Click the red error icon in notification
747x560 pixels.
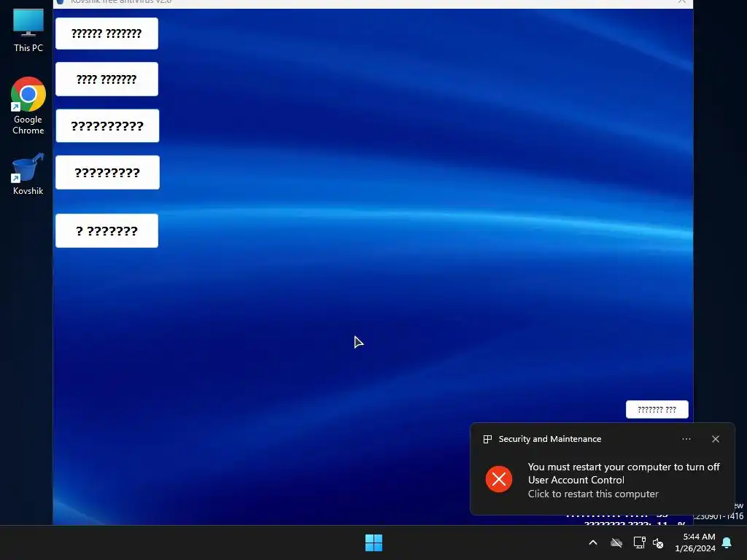pos(499,479)
